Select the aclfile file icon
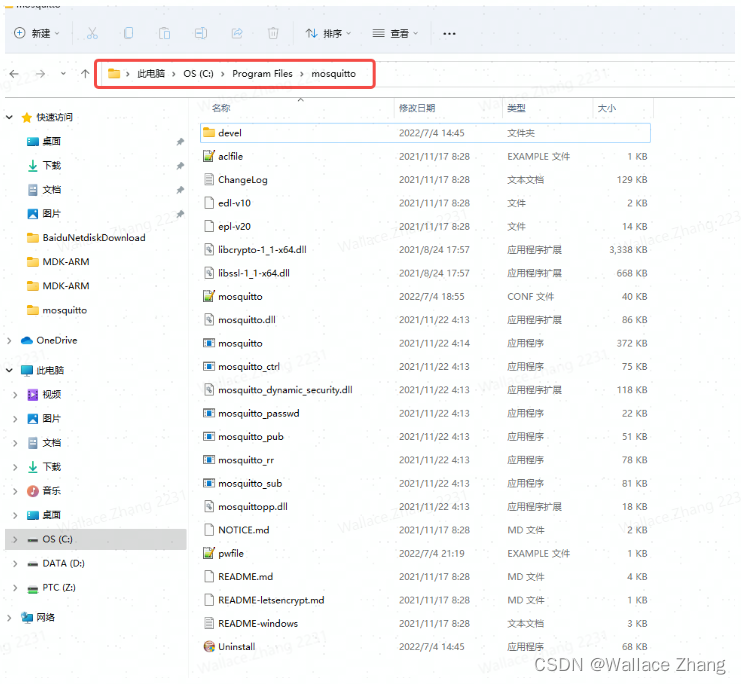741x684 pixels. coord(209,156)
